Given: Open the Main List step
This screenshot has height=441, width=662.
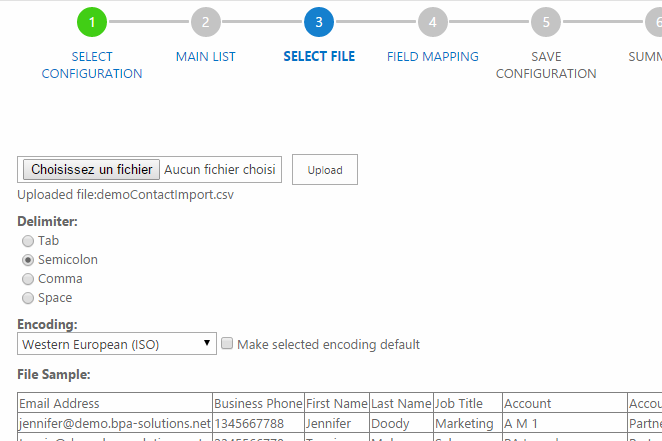Looking at the screenshot, I should (x=206, y=57).
